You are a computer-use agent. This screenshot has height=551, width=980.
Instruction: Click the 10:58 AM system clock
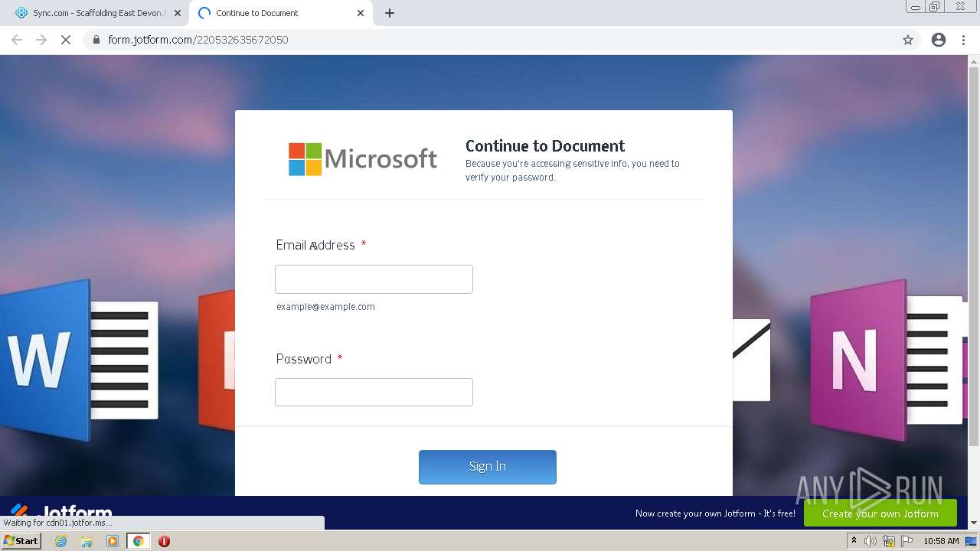[x=941, y=541]
